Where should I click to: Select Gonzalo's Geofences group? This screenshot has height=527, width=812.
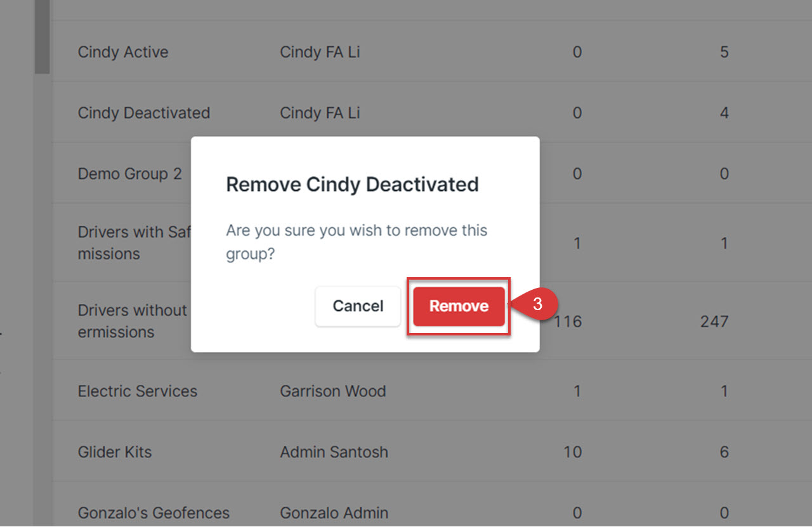[x=154, y=513]
